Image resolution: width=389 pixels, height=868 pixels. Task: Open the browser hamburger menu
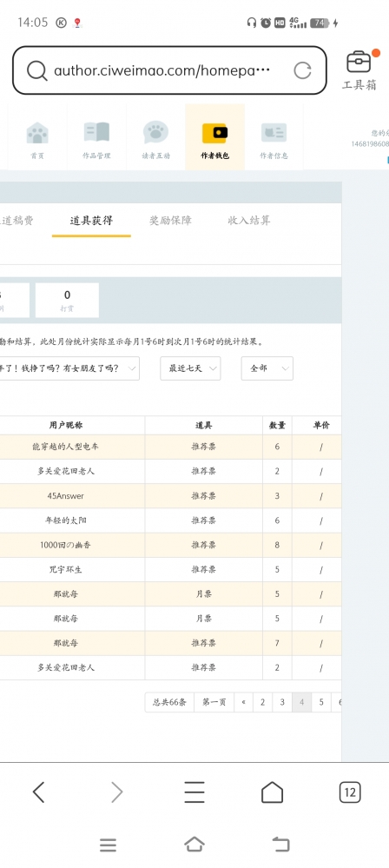194,792
